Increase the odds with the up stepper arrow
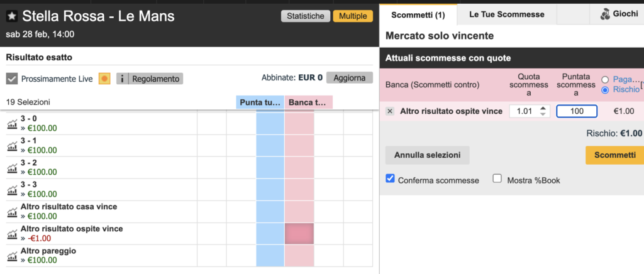This screenshot has width=644, height=274. pos(543,108)
